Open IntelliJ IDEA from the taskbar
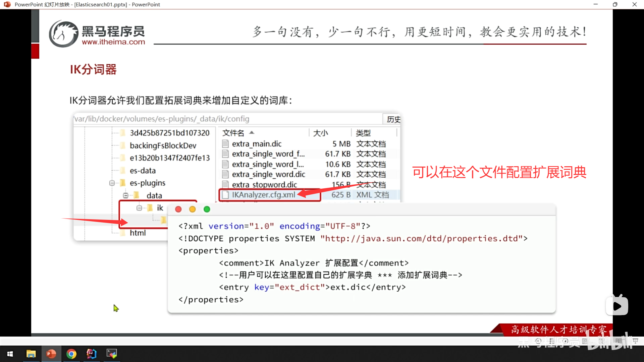The image size is (644, 362). pyautogui.click(x=91, y=354)
